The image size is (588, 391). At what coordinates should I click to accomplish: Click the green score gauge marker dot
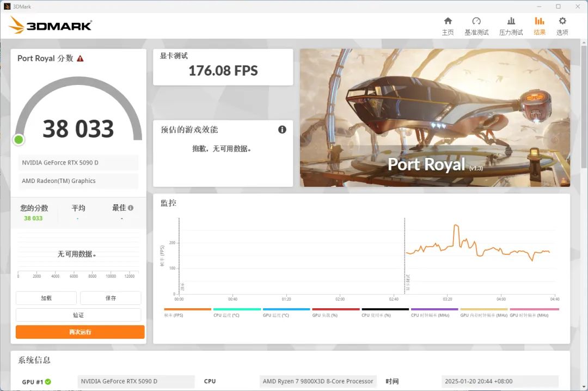19,140
